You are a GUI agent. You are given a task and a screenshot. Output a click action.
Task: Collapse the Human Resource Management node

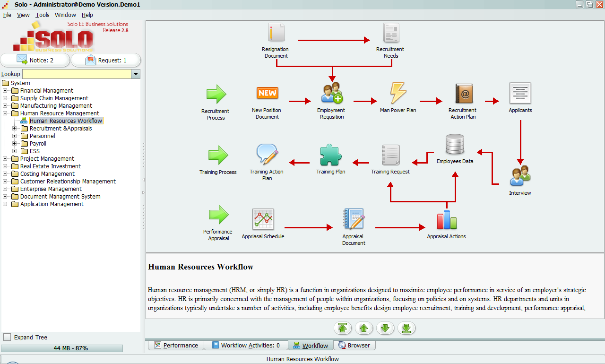[x=5, y=113]
